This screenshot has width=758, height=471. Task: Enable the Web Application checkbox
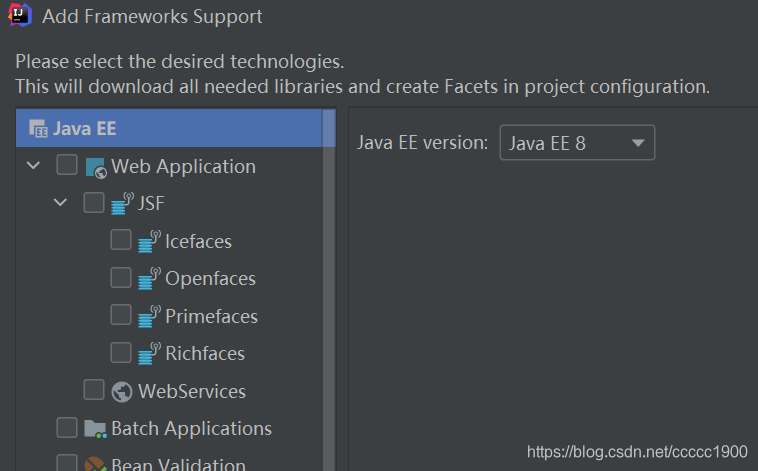67,164
